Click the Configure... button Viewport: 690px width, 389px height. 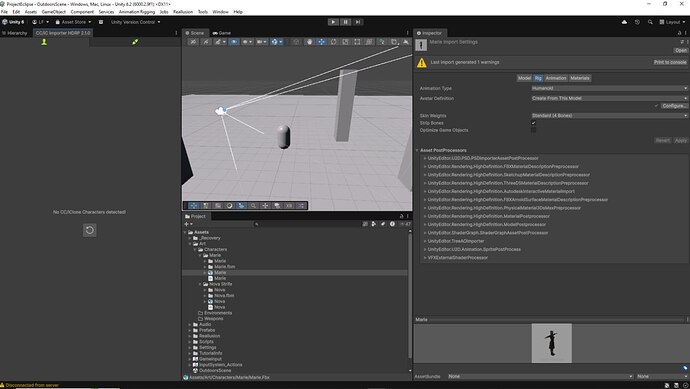674,106
